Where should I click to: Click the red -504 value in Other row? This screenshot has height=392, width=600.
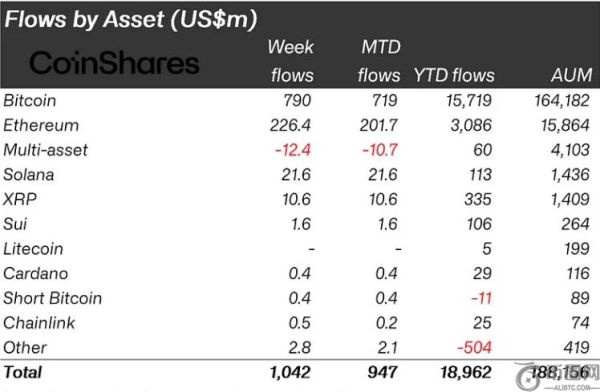coord(474,348)
